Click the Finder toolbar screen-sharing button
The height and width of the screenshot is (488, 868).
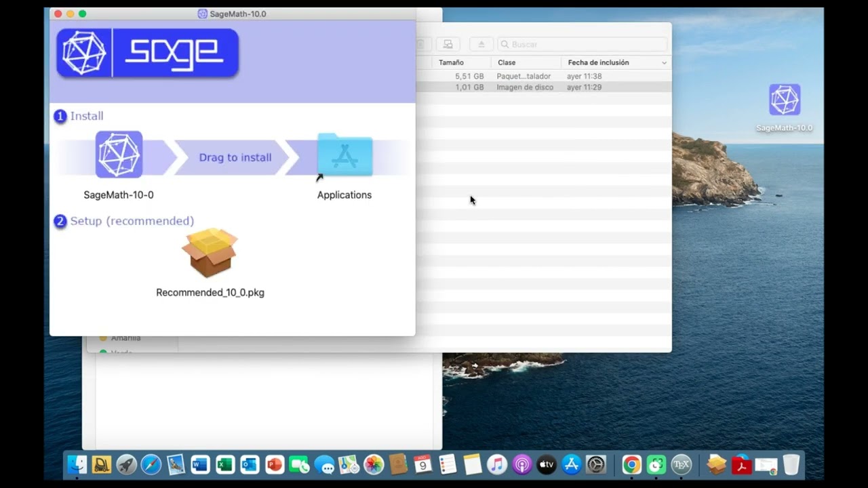[448, 44]
